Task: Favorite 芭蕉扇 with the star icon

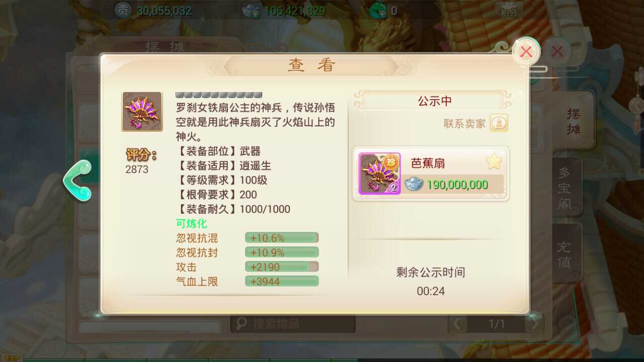Action: coord(494,162)
